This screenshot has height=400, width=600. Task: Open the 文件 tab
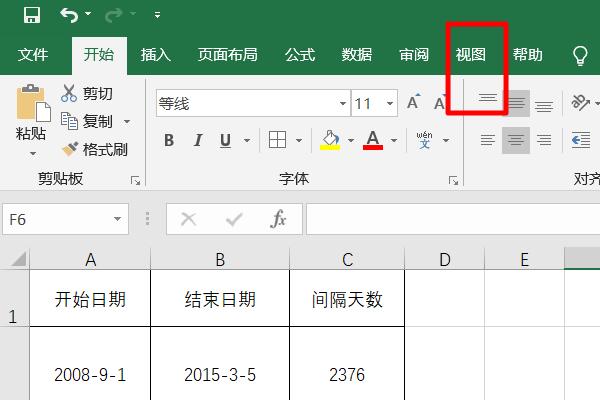pos(33,55)
